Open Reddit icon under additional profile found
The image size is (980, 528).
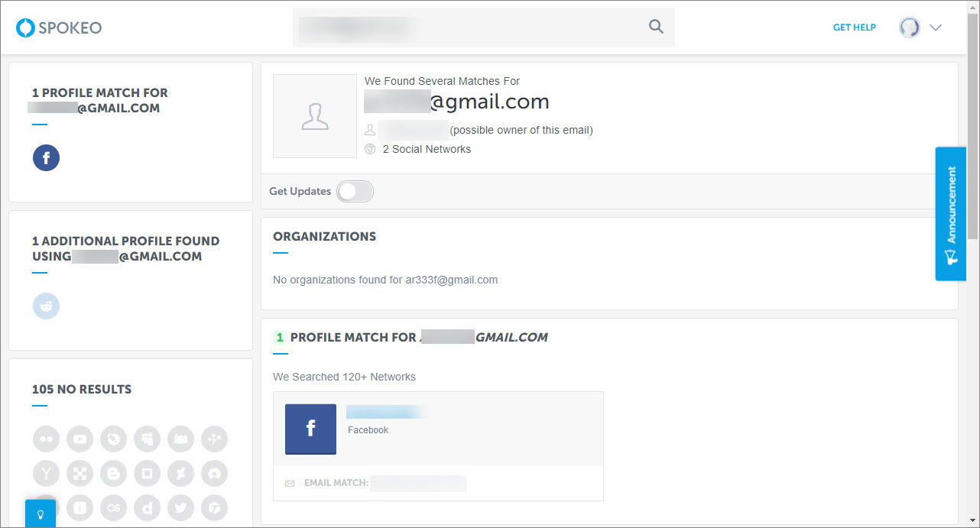tap(46, 306)
